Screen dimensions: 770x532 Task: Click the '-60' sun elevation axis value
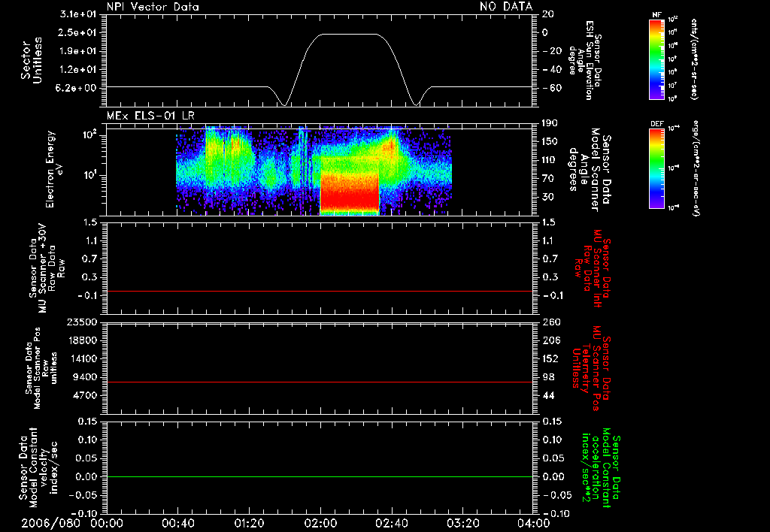coord(551,88)
